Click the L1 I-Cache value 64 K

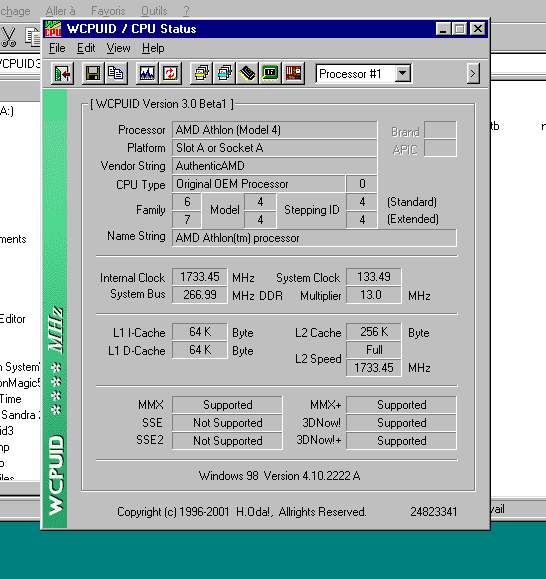click(x=200, y=332)
